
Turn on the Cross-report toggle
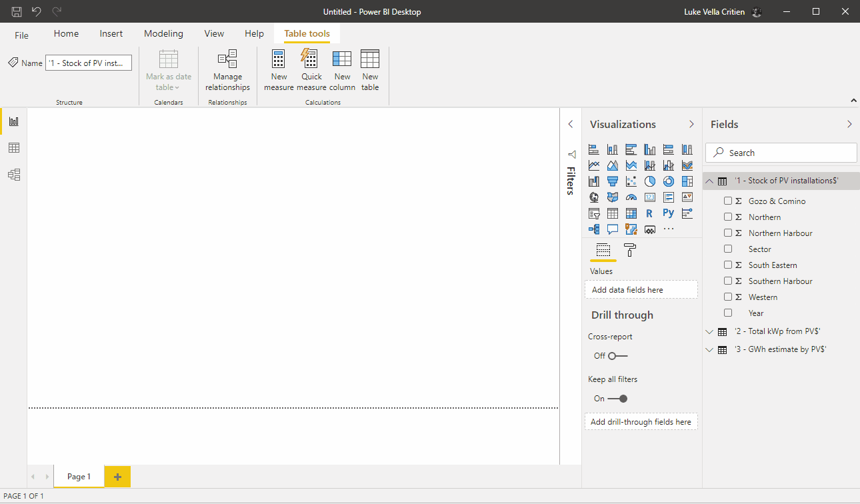[x=617, y=356]
